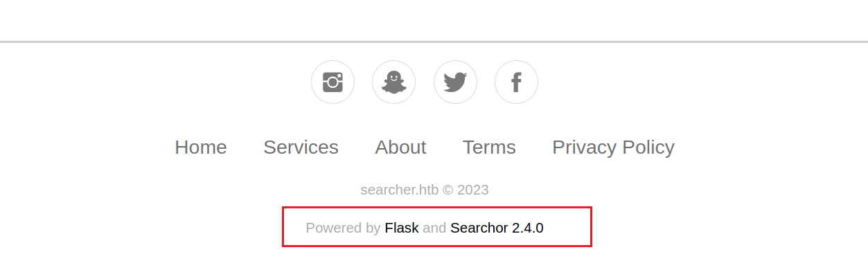Open the Services footer link
868x261 pixels.
(301, 147)
